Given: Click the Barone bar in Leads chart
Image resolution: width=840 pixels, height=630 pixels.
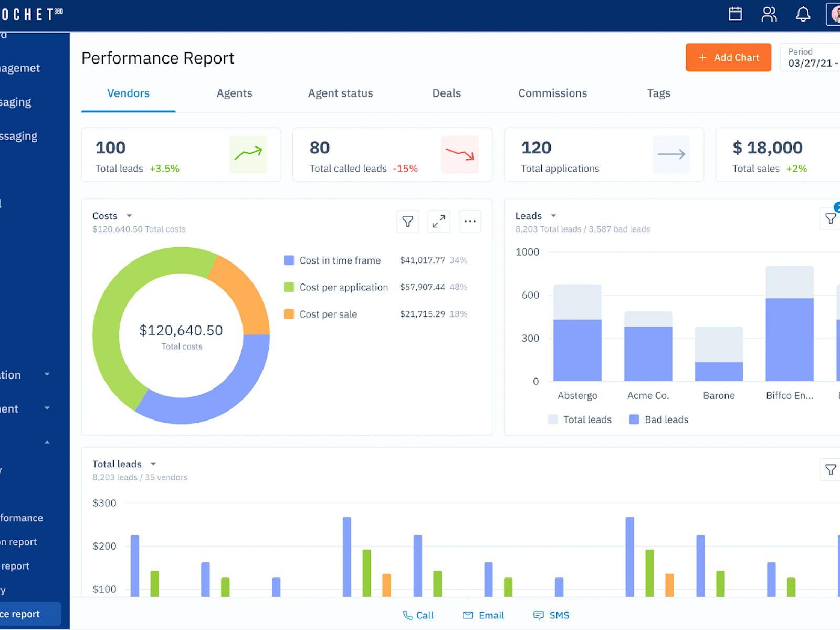Looking at the screenshot, I should click(719, 354).
